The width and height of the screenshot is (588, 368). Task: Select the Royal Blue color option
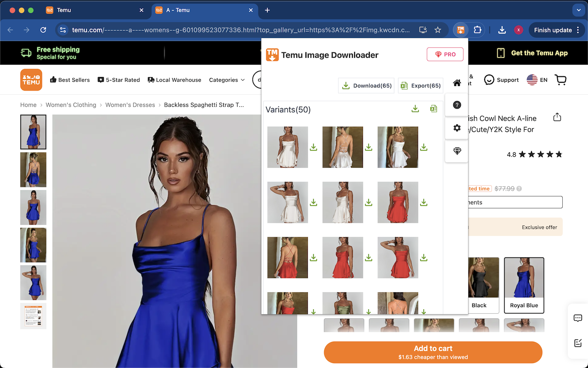pos(524,285)
